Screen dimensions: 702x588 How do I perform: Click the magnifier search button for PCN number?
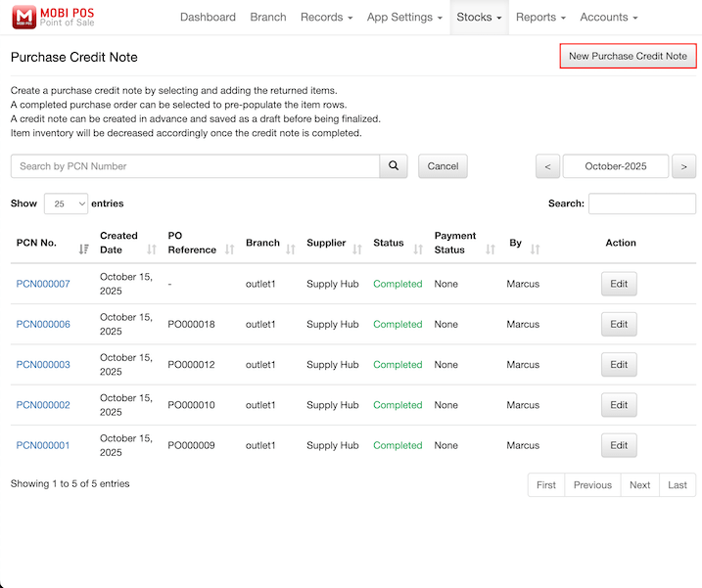click(394, 166)
